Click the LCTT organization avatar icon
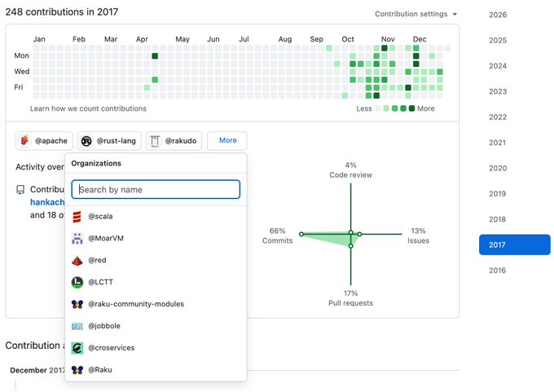This screenshot has width=554, height=392. [x=77, y=283]
